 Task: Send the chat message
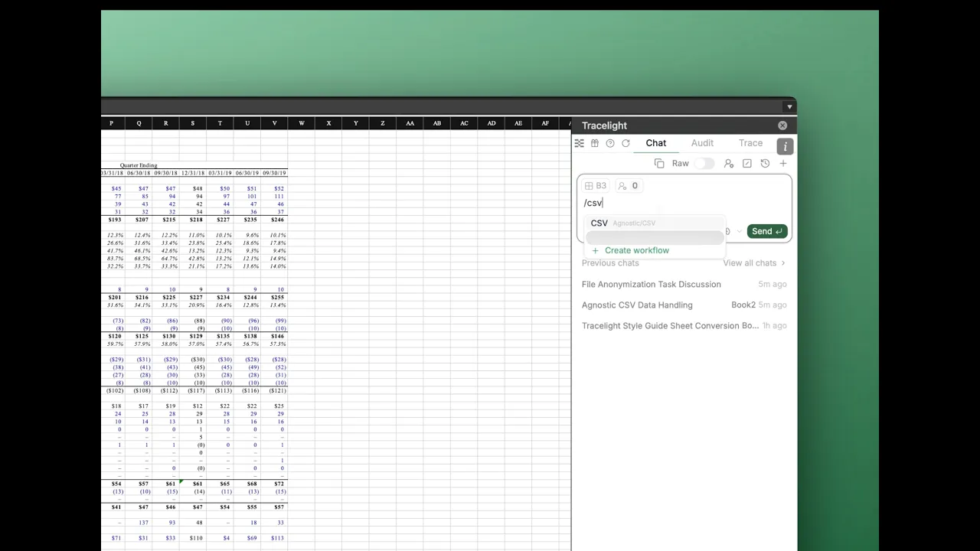[x=767, y=231]
